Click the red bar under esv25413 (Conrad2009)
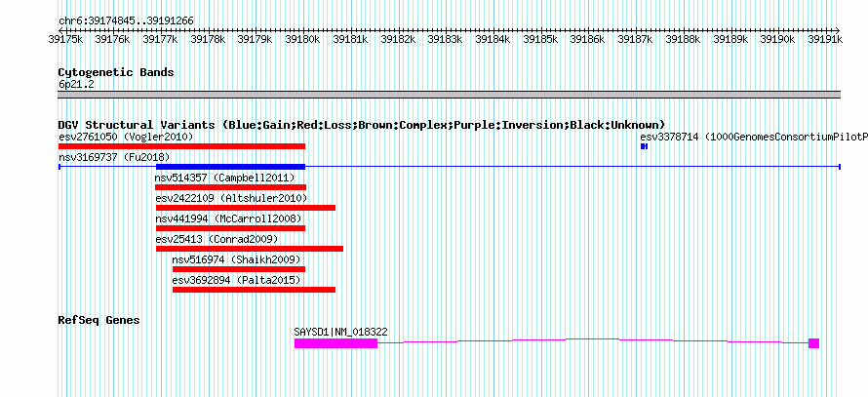This screenshot has width=868, height=397. pyautogui.click(x=250, y=249)
